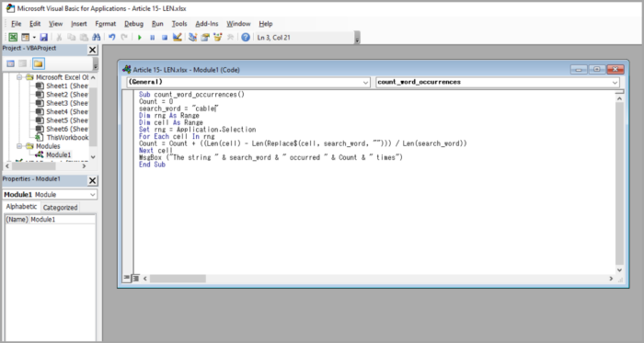644x343 pixels.
Task: Click the Copy icon in the toolbar
Action: [x=72, y=38]
